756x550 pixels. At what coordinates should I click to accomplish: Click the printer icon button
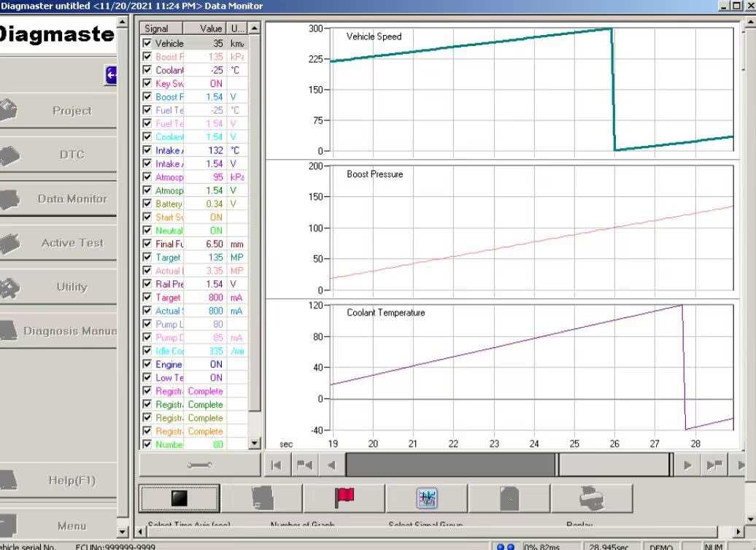click(591, 498)
